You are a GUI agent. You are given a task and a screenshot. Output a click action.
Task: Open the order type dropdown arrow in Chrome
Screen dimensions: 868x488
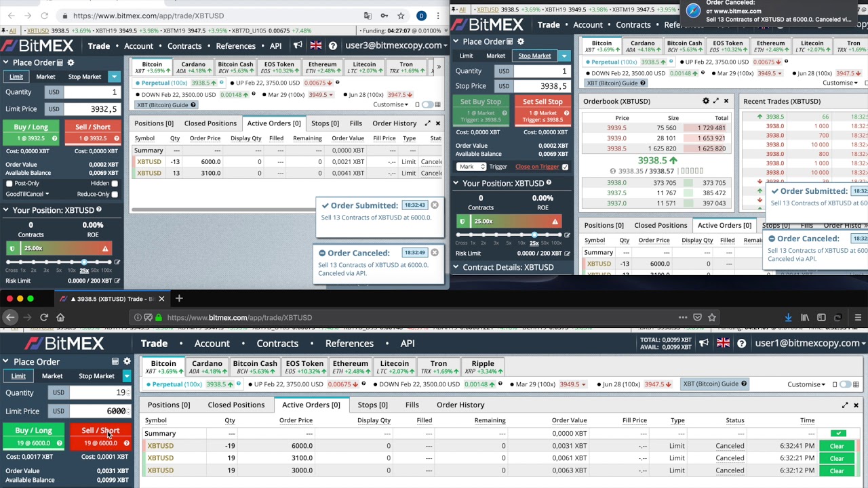(x=114, y=77)
